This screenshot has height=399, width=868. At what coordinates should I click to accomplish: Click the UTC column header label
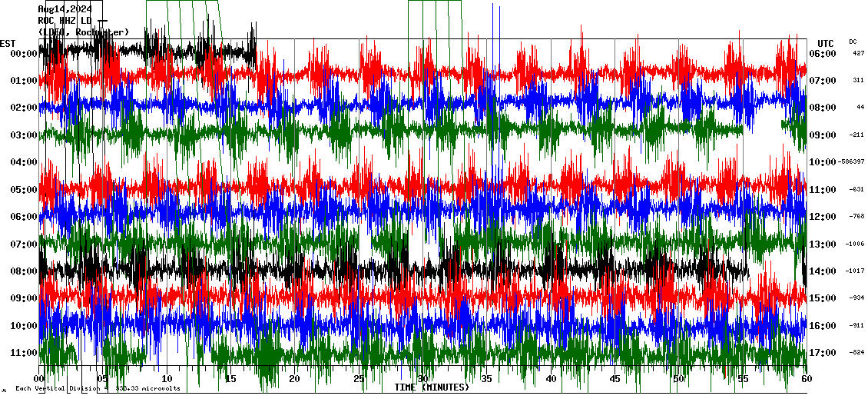pyautogui.click(x=826, y=43)
